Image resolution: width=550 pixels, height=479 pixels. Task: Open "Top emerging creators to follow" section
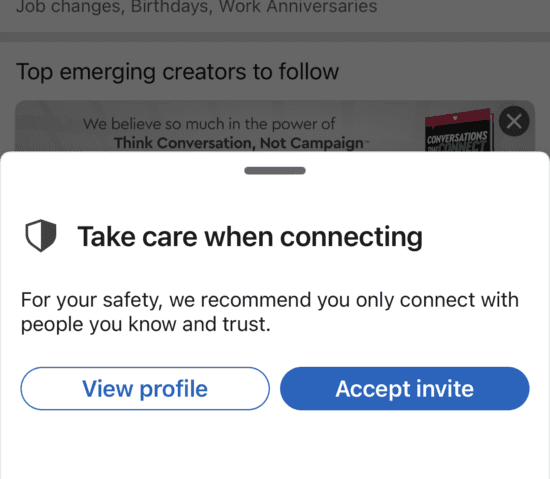tap(177, 72)
